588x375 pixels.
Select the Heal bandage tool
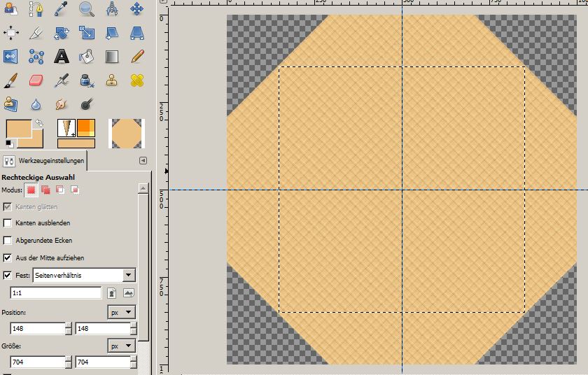tap(137, 80)
